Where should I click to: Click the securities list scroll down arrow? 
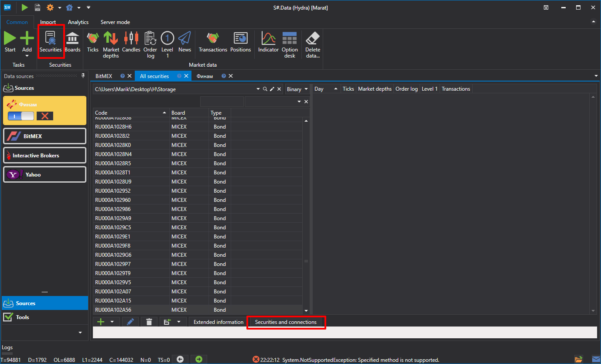pos(306,310)
